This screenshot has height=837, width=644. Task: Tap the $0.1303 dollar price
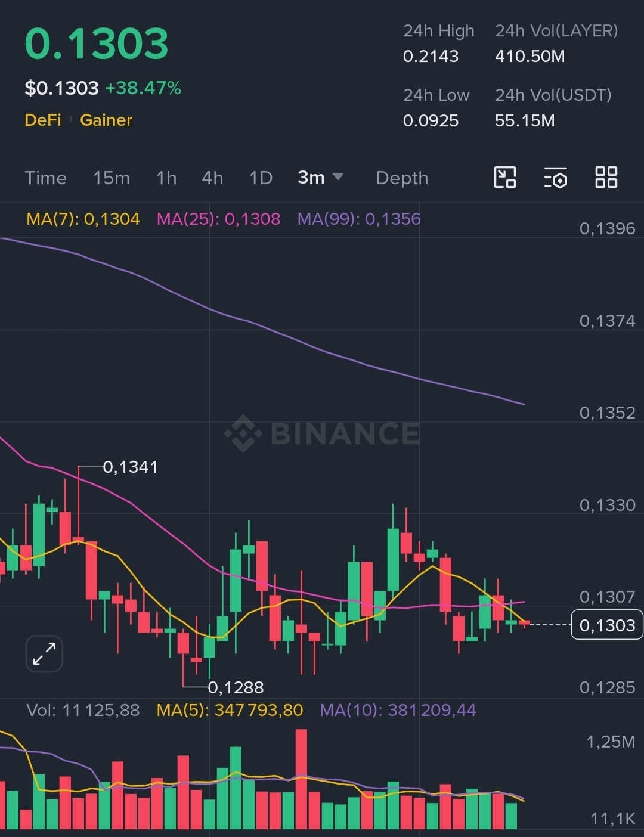point(61,88)
